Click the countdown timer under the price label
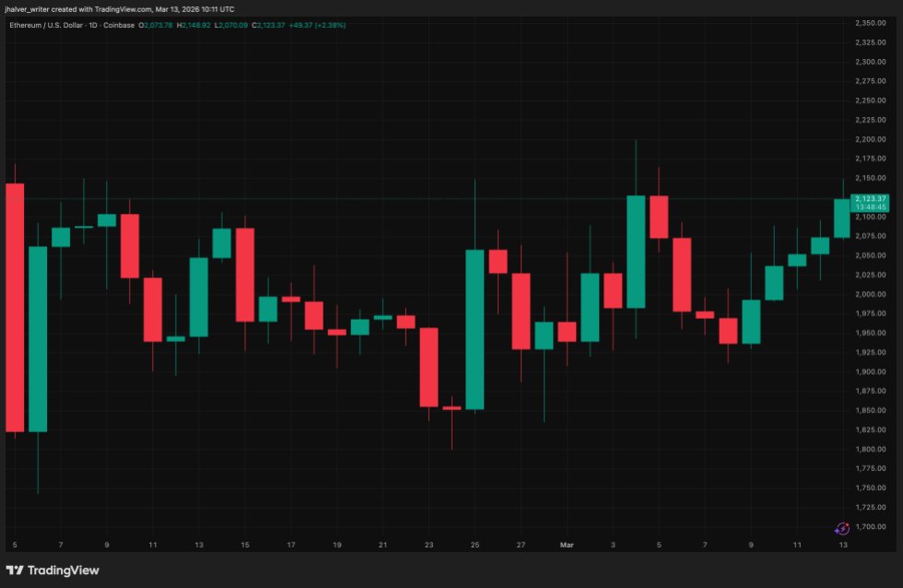The height and width of the screenshot is (588, 903). tap(870, 207)
